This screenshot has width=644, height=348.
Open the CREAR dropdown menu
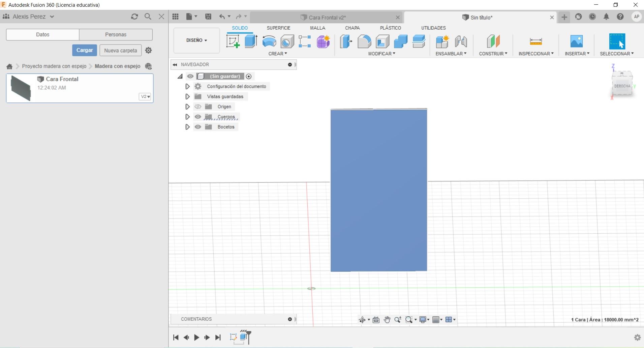click(x=278, y=54)
